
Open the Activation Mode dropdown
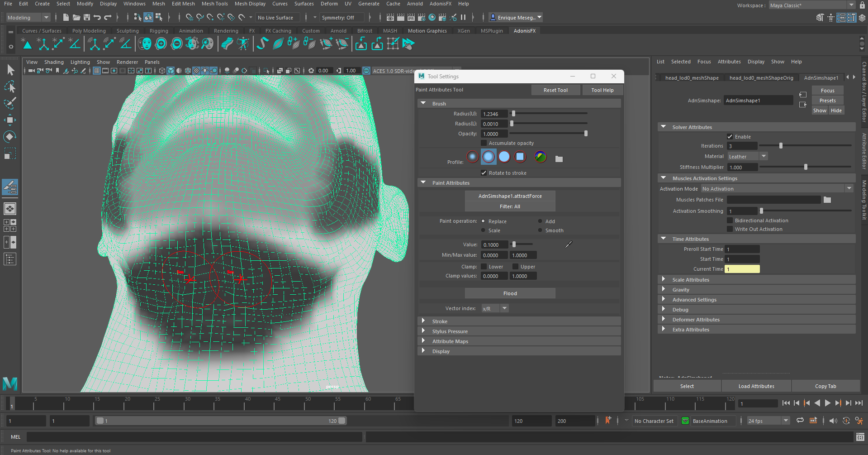(777, 189)
